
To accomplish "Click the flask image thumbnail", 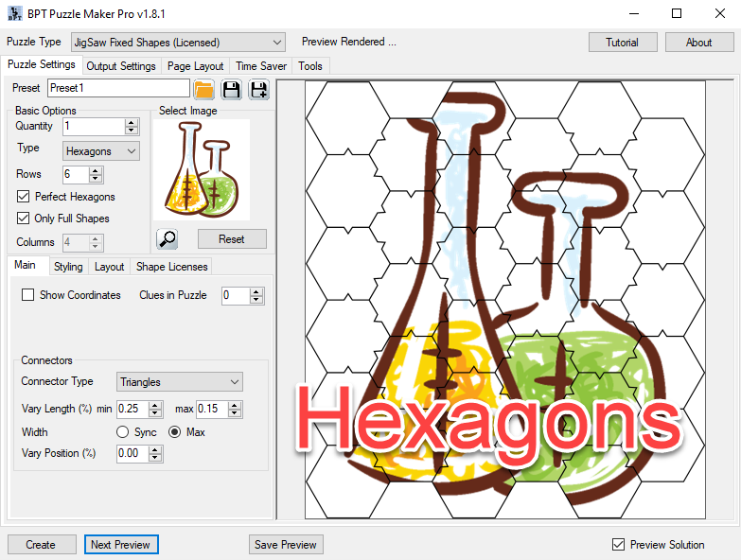I will pos(201,170).
